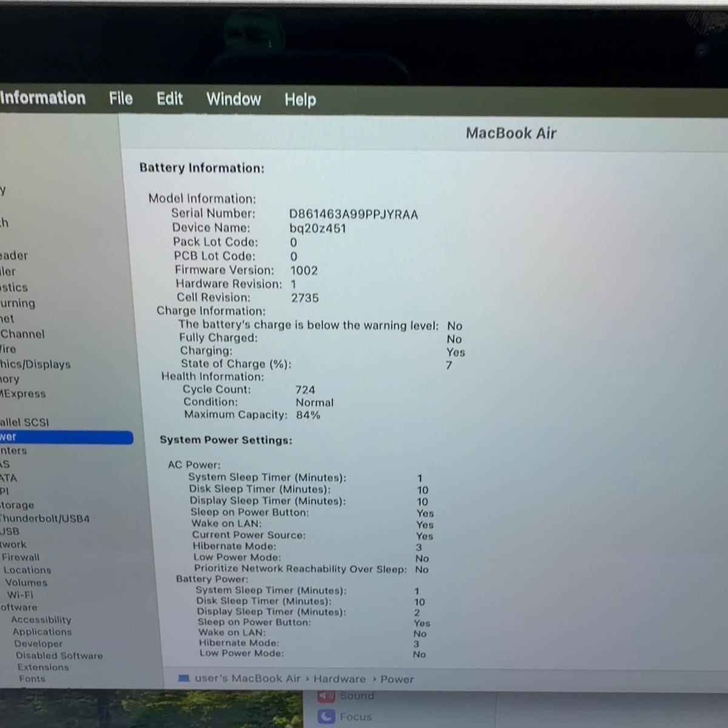The height and width of the screenshot is (728, 728).
Task: Click Firmware Version value 1002
Action: 304,271
